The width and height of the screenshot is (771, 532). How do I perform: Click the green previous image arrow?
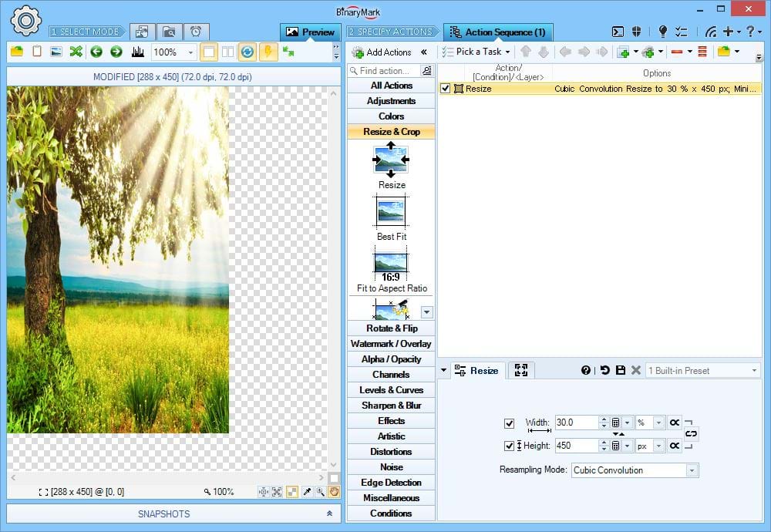96,52
